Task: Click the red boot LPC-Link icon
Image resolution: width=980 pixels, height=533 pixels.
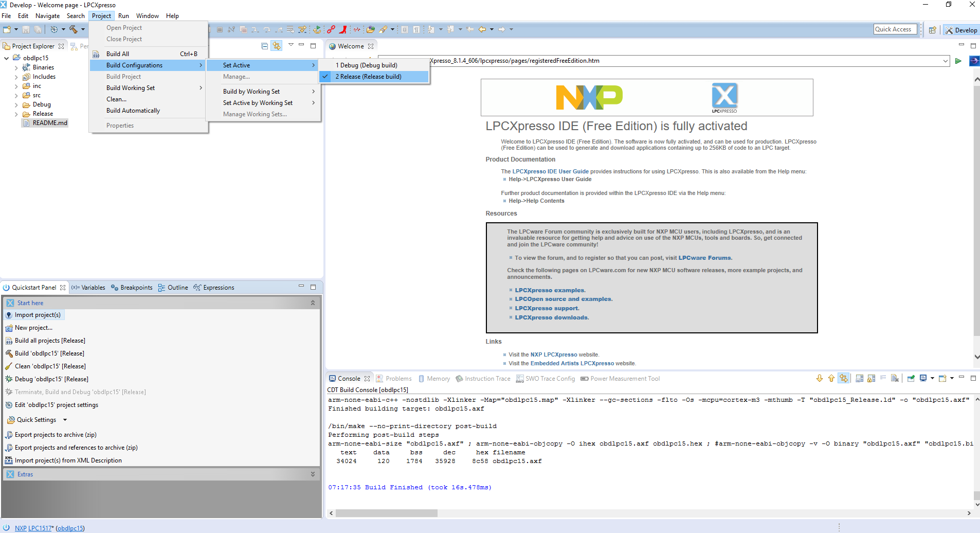Action: (342, 29)
